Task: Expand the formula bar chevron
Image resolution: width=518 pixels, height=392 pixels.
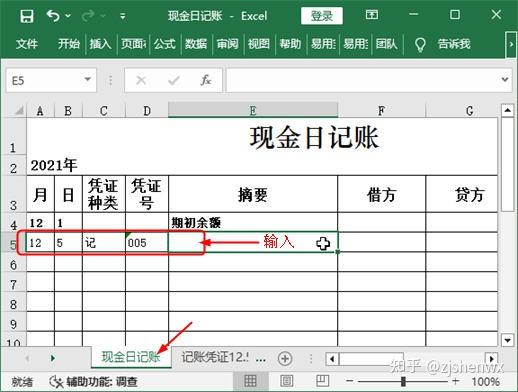Action: click(x=505, y=80)
